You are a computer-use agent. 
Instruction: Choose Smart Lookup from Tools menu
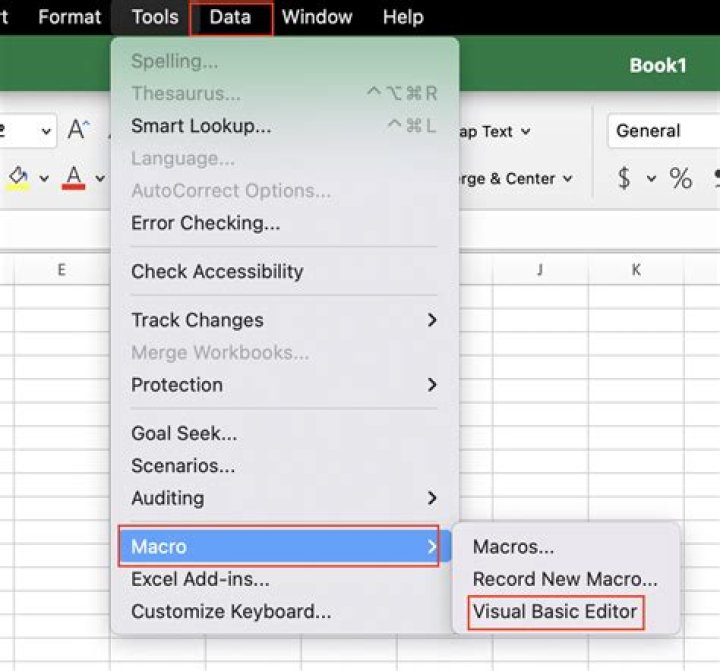(x=285, y=126)
